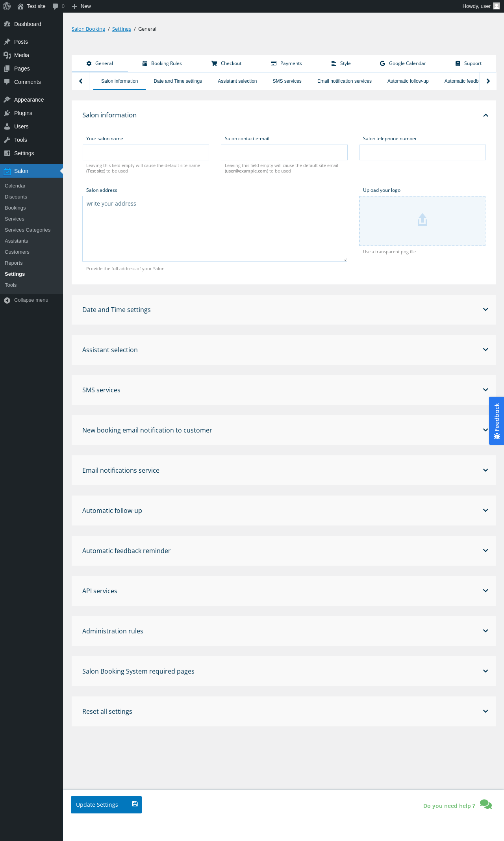Expand the Reset all settings section
Image resolution: width=504 pixels, height=841 pixels.
coord(485,711)
